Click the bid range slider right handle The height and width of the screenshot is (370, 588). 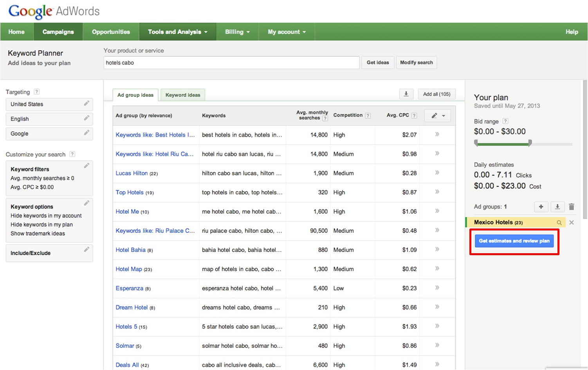530,143
